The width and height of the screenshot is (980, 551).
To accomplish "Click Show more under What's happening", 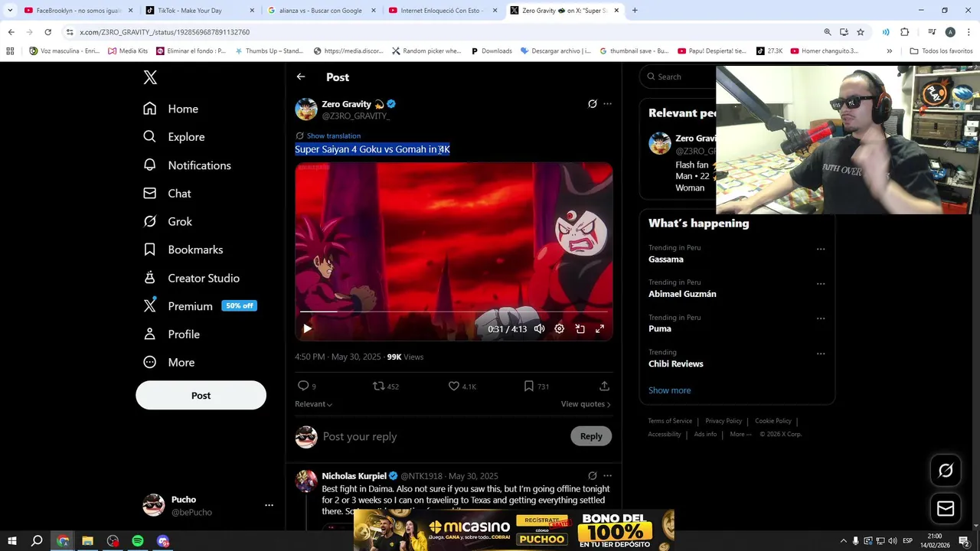I will pyautogui.click(x=669, y=390).
